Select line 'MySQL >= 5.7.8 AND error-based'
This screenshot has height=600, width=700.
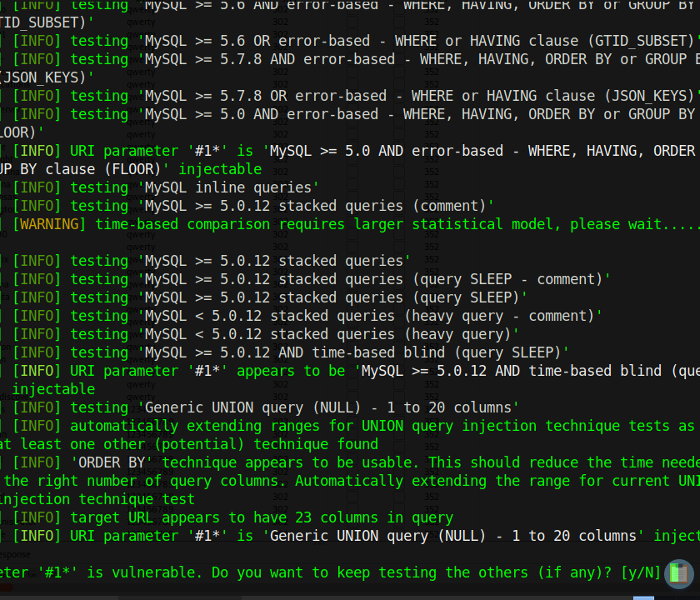[x=350, y=59]
